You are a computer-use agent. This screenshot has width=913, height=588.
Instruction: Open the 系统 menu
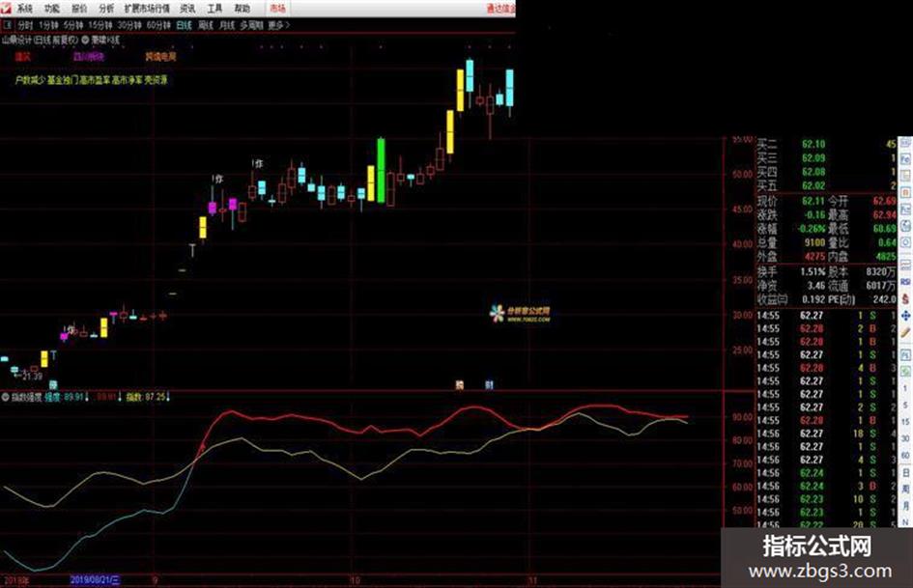[x=24, y=8]
